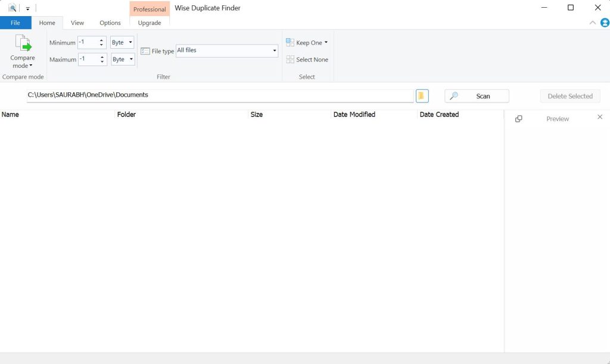
Task: Open the Keep One selection menu
Action: (x=307, y=42)
